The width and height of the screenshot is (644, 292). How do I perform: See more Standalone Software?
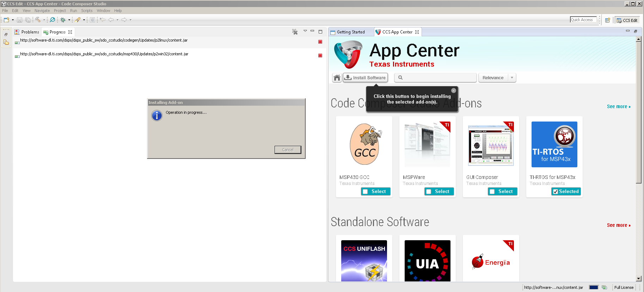coord(619,225)
